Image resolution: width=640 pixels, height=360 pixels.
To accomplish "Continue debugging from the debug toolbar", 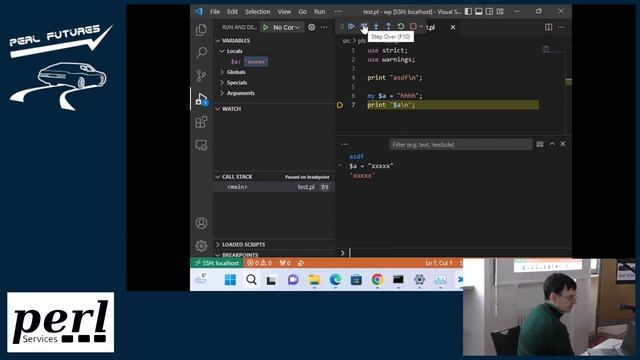I will pos(351,27).
